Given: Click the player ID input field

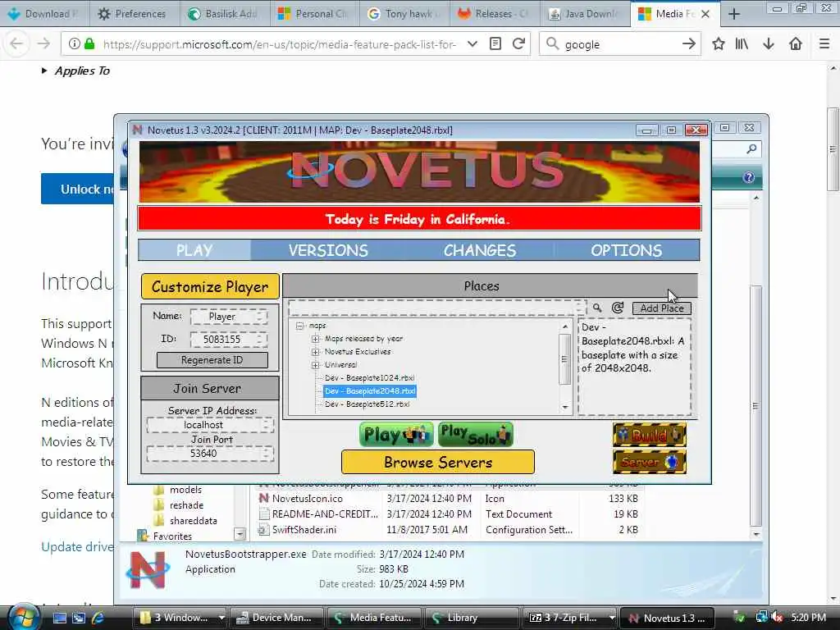Looking at the screenshot, I should 229,339.
